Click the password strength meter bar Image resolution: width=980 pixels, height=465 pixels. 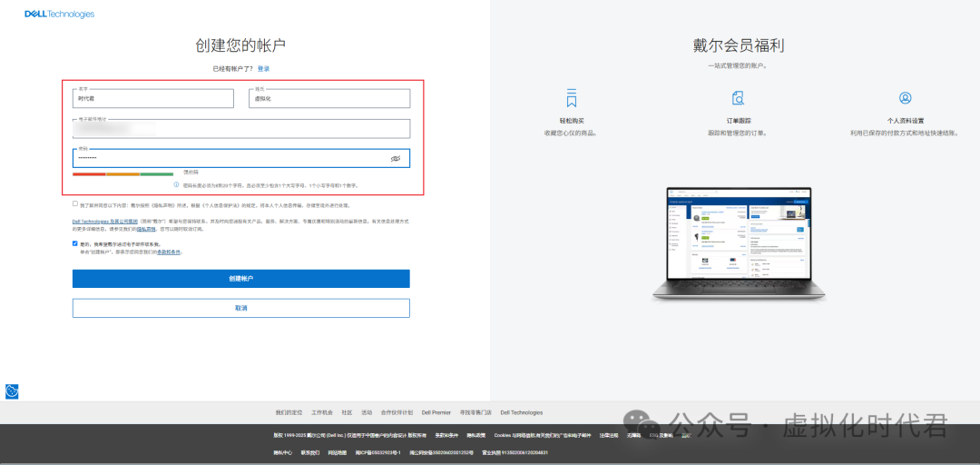123,174
